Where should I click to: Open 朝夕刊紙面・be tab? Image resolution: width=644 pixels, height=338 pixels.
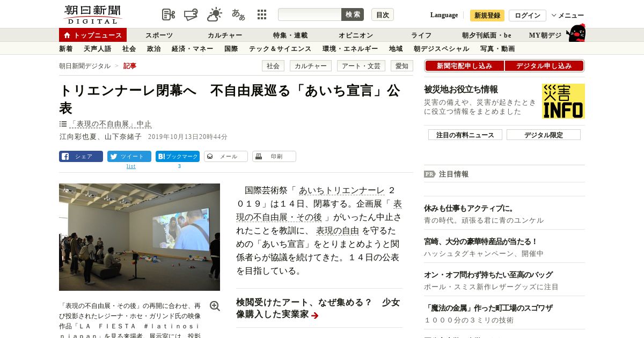tap(487, 35)
